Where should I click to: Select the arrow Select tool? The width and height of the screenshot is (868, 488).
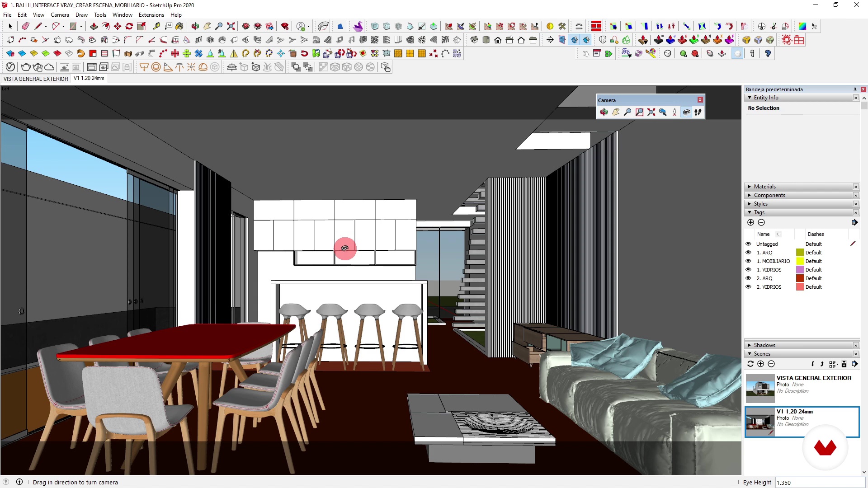pos(10,26)
